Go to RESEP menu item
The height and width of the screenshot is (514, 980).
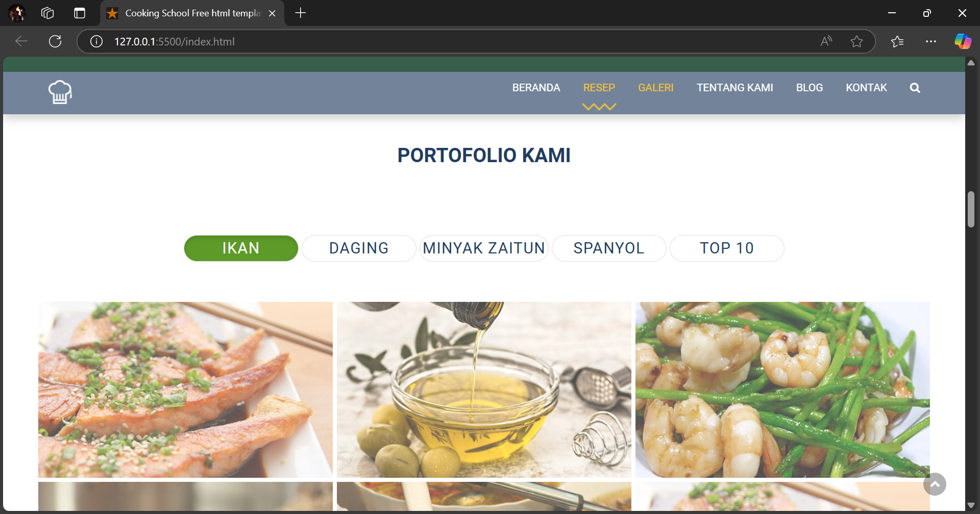click(599, 88)
